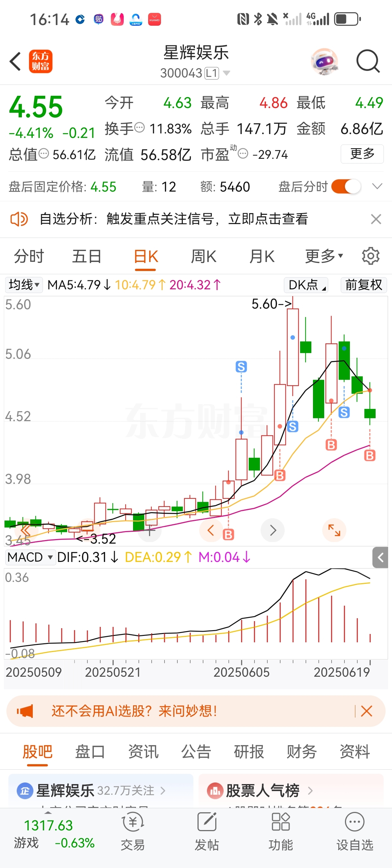
Task: Switch to the 公告 tab
Action: coord(196,752)
